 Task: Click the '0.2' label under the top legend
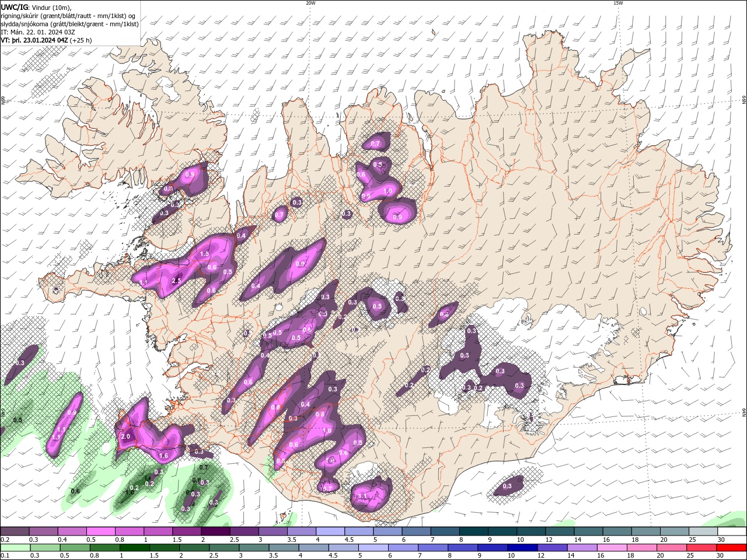(5, 540)
